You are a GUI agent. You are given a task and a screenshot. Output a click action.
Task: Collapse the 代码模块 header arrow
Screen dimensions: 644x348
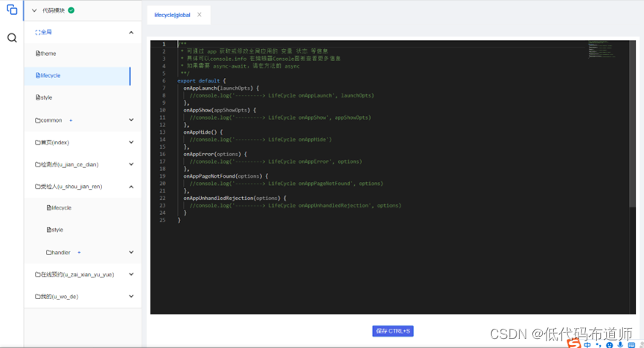tap(34, 10)
